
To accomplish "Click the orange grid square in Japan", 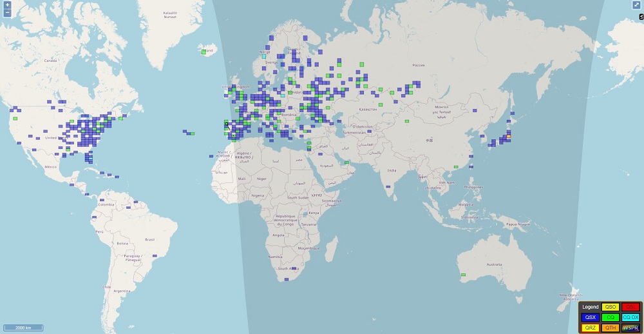I will pos(509,137).
